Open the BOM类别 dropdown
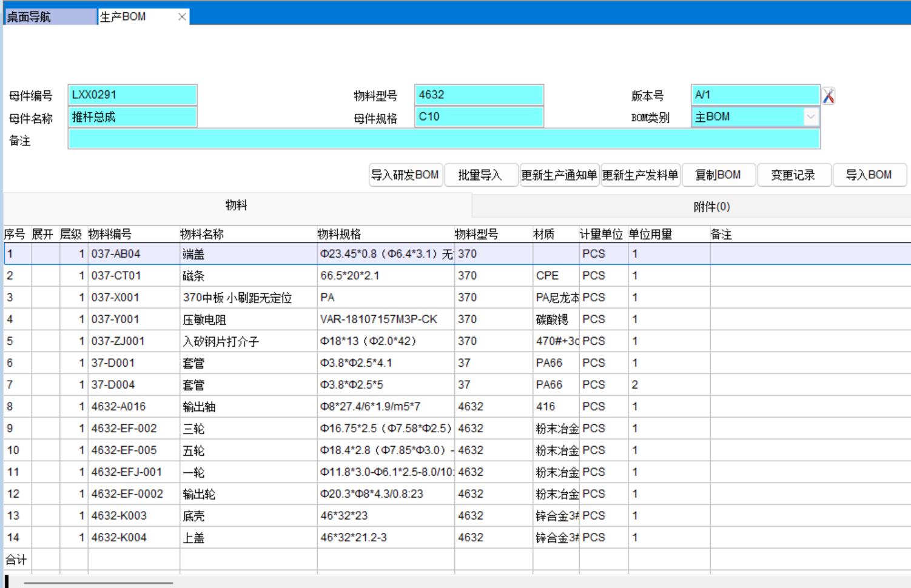The height and width of the screenshot is (588, 911). pyautogui.click(x=811, y=117)
